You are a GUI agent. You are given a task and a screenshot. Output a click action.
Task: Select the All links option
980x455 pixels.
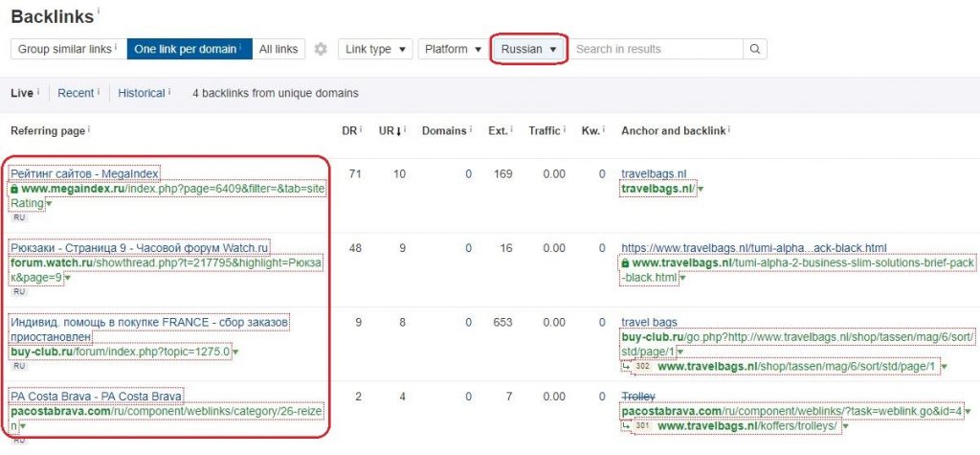(x=278, y=49)
